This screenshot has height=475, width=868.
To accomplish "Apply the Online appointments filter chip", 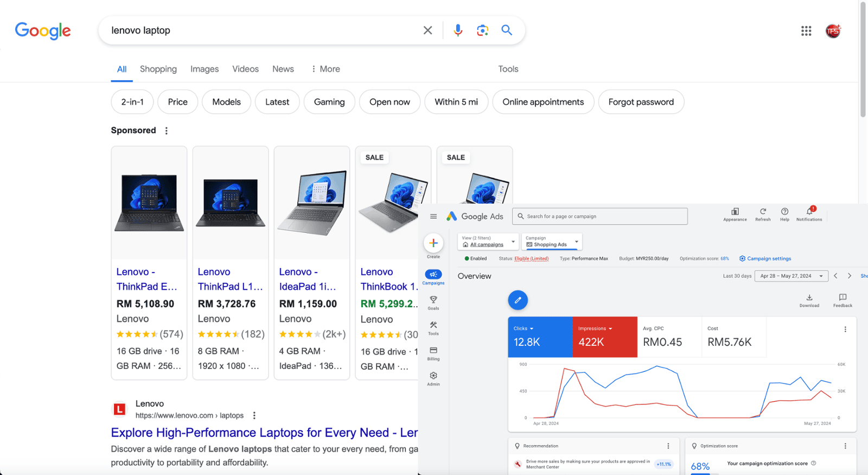I will 543,102.
